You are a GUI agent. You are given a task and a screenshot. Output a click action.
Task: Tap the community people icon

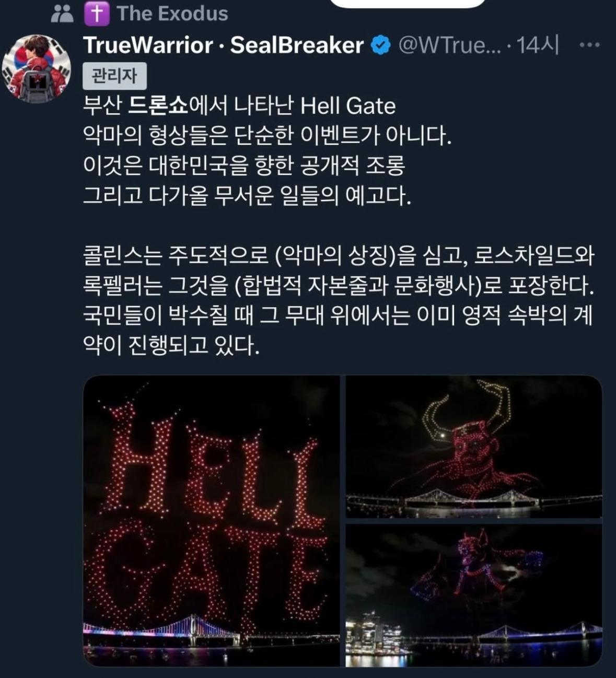tap(62, 14)
